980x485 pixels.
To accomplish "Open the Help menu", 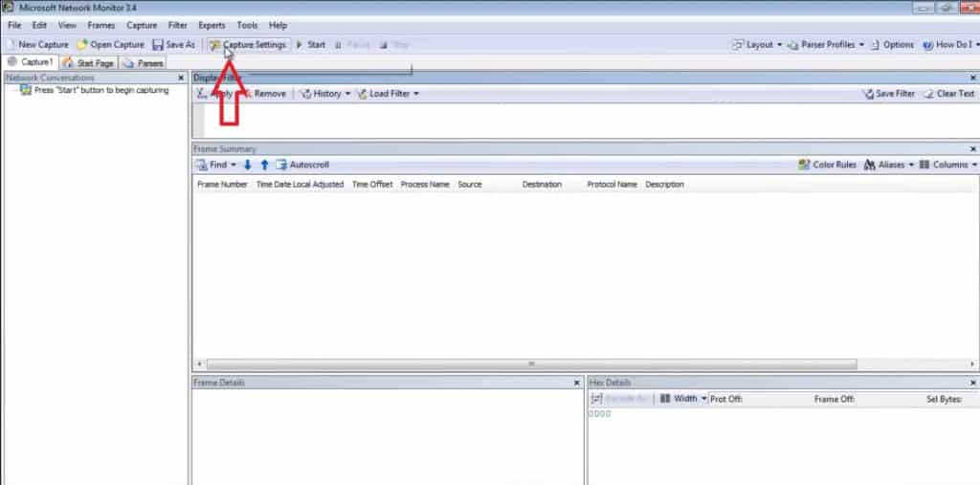I will 278,26.
